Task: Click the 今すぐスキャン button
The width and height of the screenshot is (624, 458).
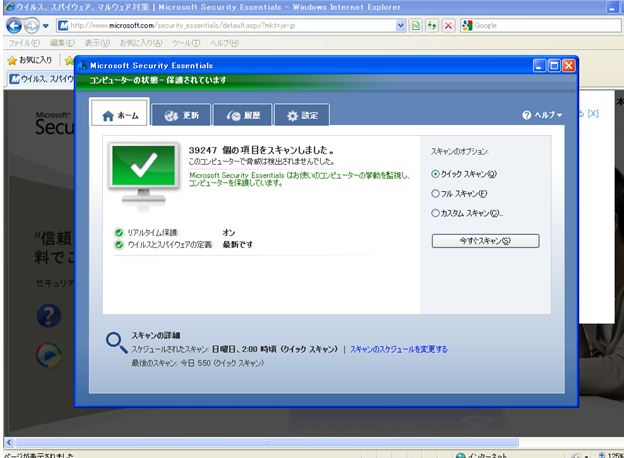Action: (x=486, y=241)
